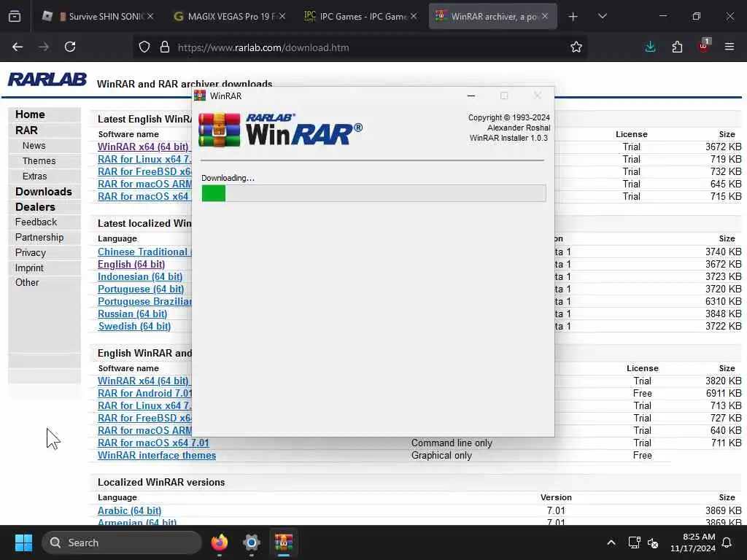Click the URL address bar
747x560 pixels.
(362, 47)
